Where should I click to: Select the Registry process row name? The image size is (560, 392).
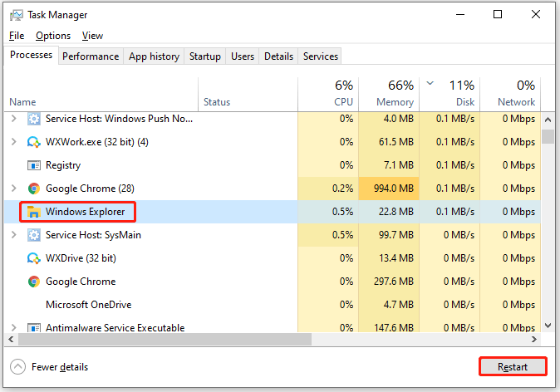pos(63,165)
